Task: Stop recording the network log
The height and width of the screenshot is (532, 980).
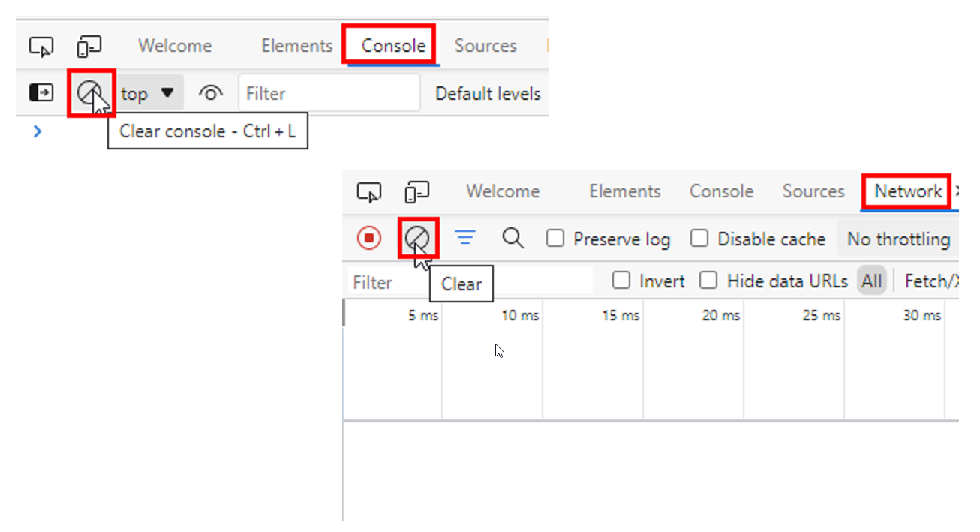Action: click(368, 239)
